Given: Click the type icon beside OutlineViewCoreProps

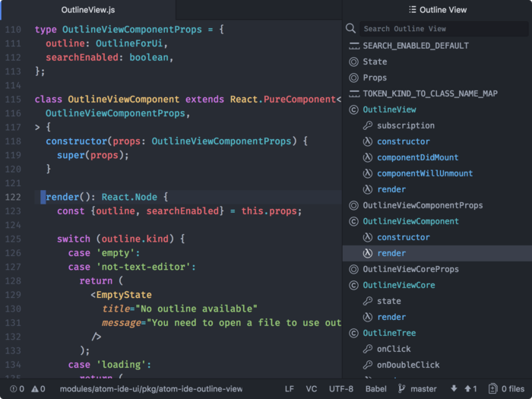Looking at the screenshot, I should [x=354, y=269].
